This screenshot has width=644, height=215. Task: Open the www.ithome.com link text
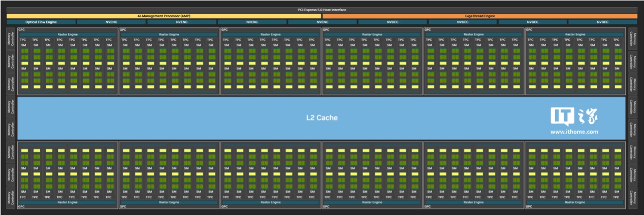point(574,132)
